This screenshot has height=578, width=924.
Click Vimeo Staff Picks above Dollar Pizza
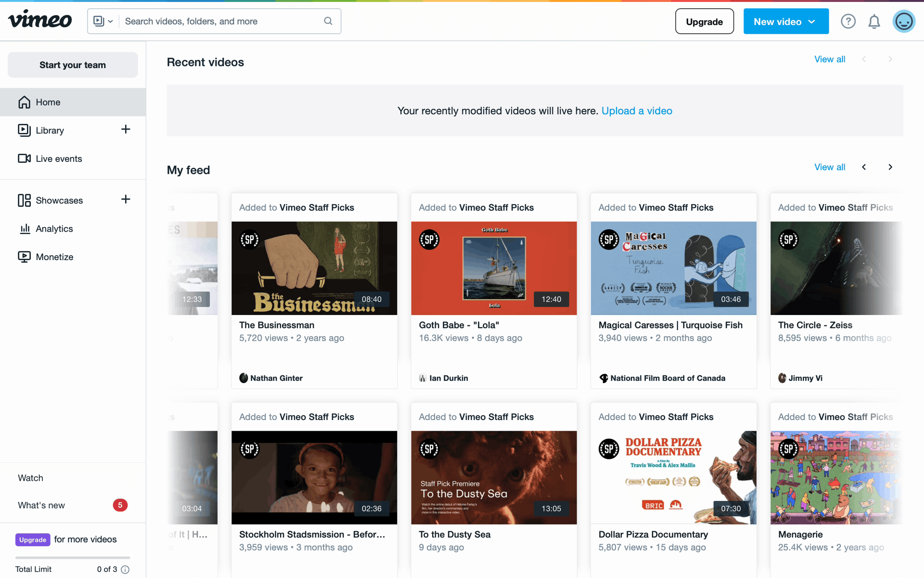(676, 417)
